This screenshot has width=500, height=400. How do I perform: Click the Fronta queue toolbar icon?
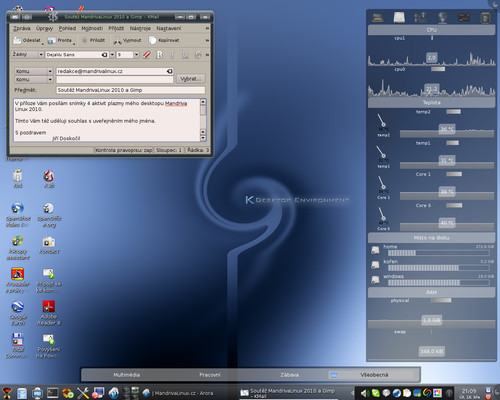52,41
